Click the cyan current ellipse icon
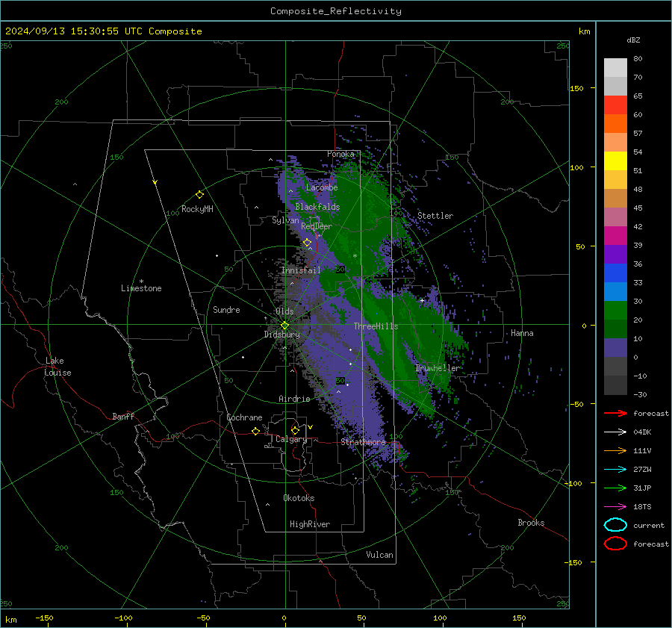This screenshot has width=672, height=628. click(x=615, y=525)
